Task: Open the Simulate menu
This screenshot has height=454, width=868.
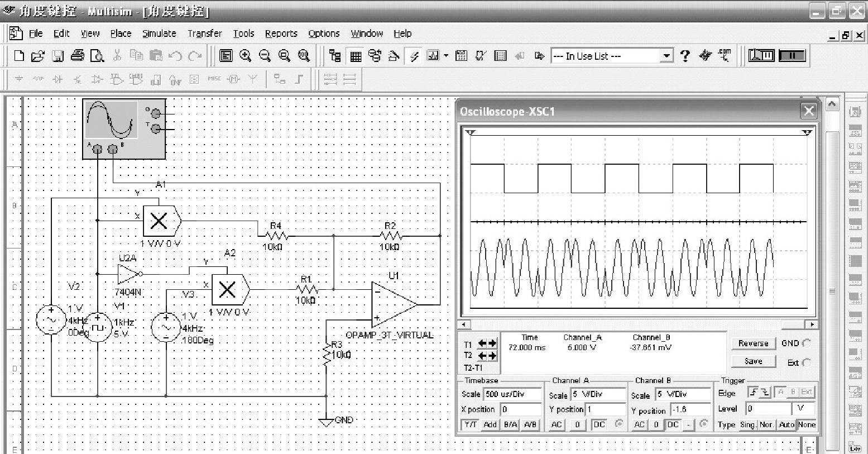Action: pos(159,34)
